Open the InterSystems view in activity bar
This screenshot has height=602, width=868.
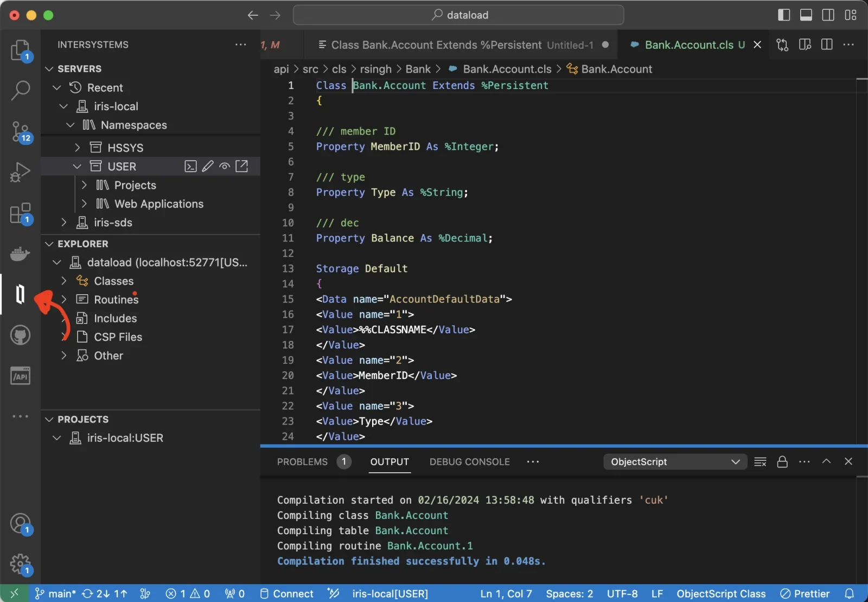tap(20, 294)
